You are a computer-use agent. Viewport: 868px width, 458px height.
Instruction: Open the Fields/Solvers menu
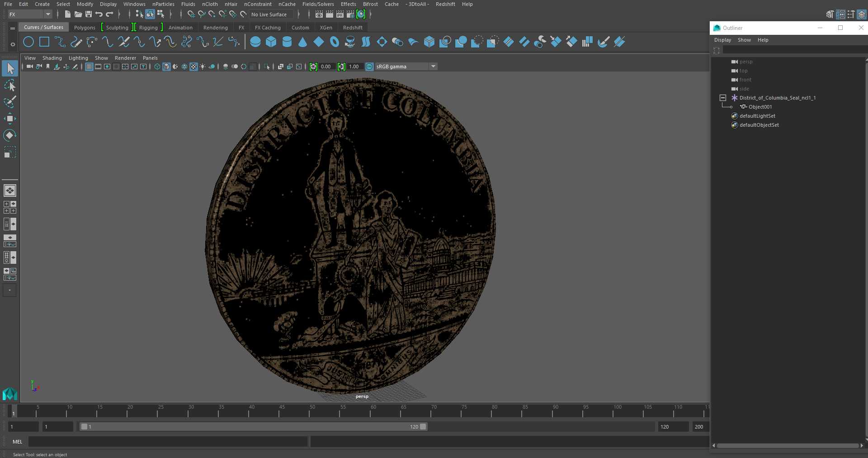click(318, 4)
